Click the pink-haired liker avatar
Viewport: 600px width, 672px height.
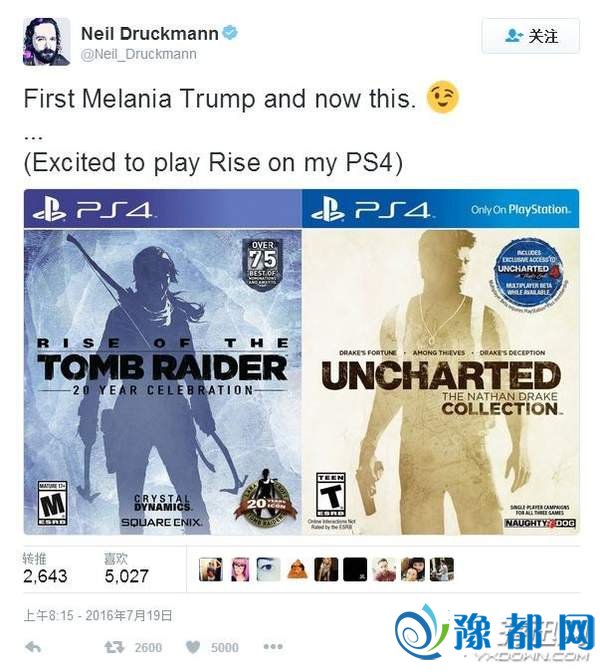coord(240,569)
